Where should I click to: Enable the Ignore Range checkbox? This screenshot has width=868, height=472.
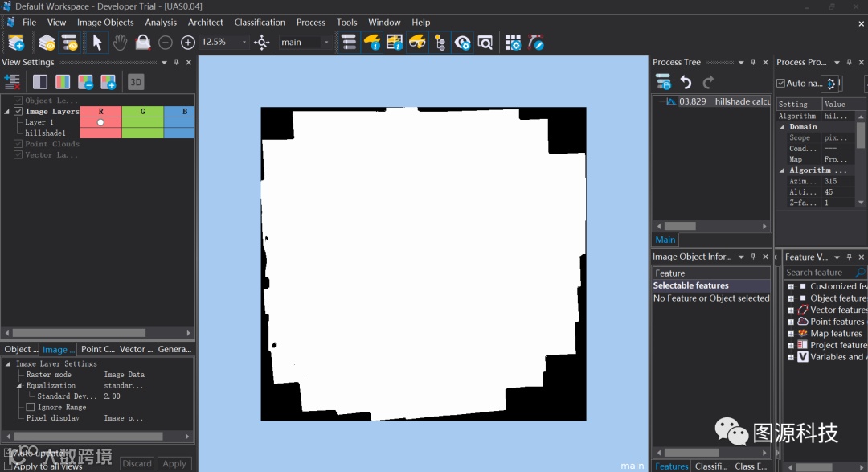(x=31, y=407)
